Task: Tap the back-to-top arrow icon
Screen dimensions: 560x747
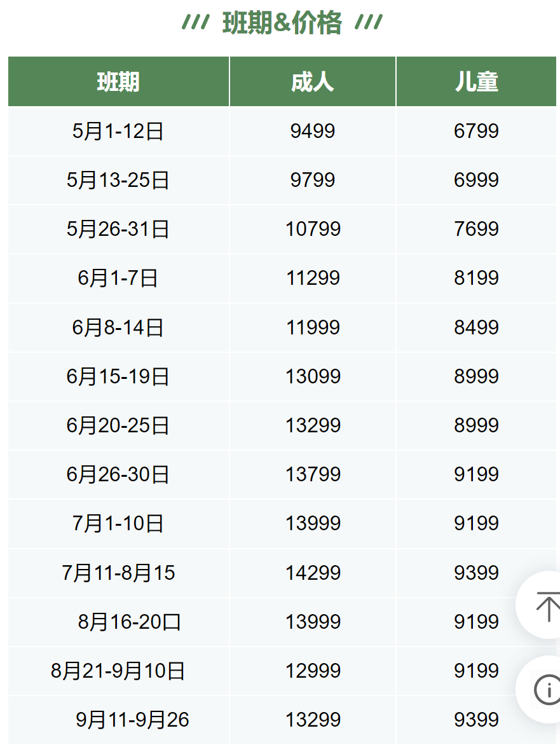Action: click(547, 606)
